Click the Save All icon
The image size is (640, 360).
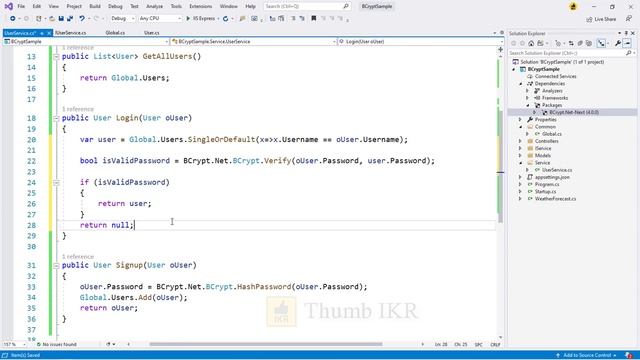click(70, 18)
